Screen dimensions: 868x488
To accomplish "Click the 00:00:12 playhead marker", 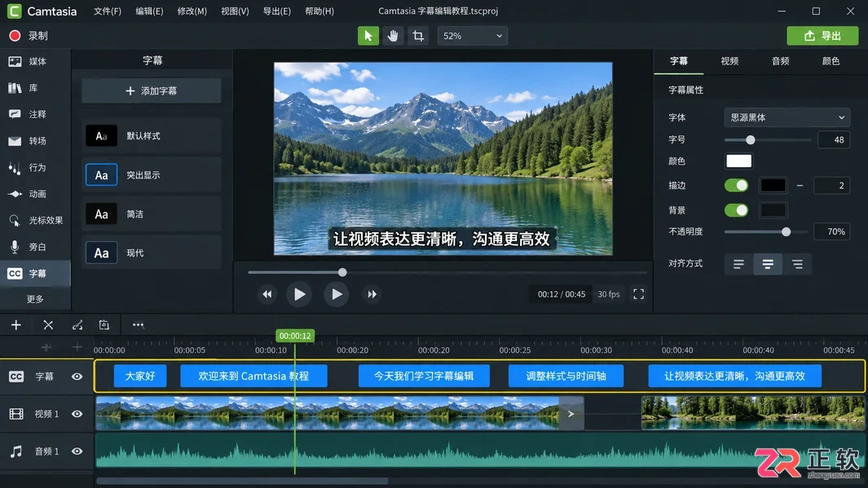I will [x=295, y=336].
